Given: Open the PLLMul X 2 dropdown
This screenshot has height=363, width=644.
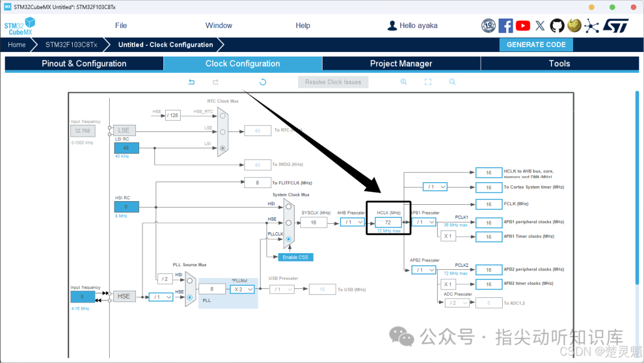Looking at the screenshot, I should coord(242,290).
